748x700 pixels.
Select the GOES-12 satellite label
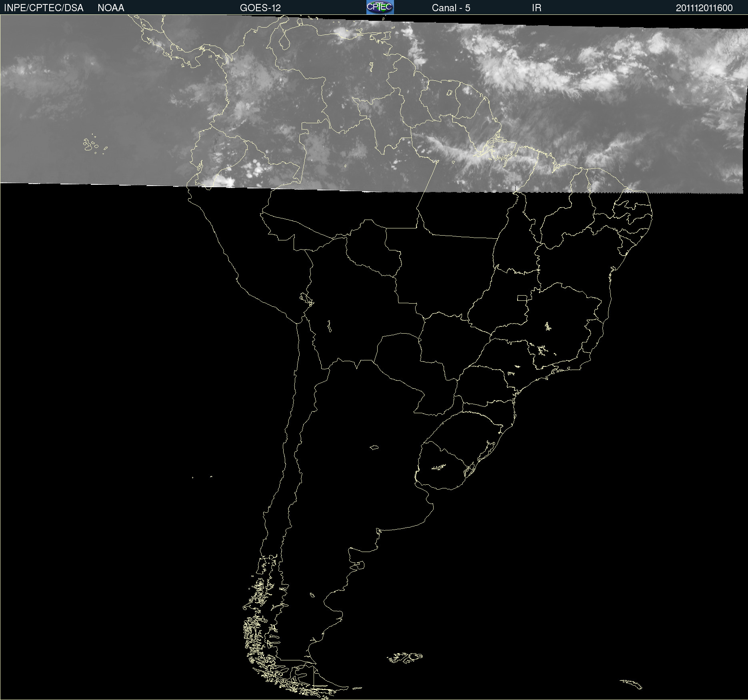[x=260, y=8]
